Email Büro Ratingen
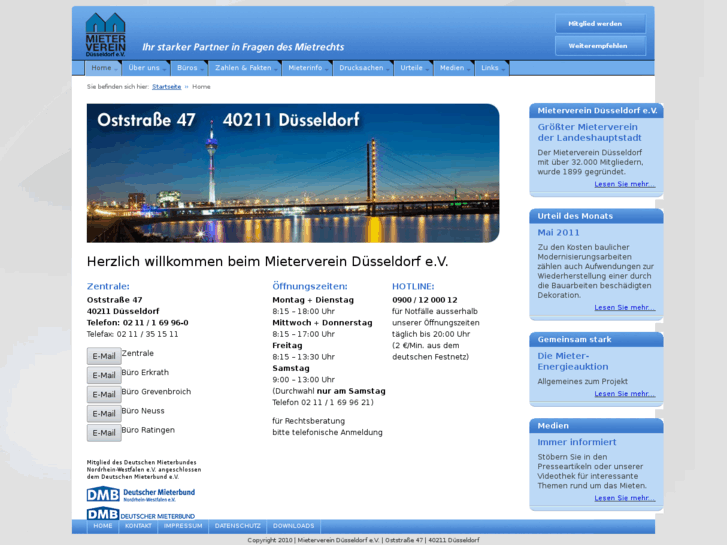The height and width of the screenshot is (545, 727). [x=104, y=433]
